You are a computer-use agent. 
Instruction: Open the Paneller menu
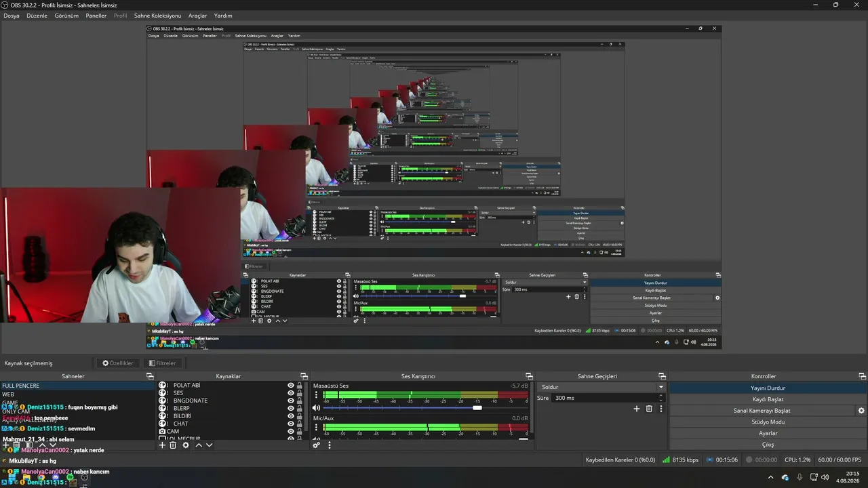tap(96, 16)
